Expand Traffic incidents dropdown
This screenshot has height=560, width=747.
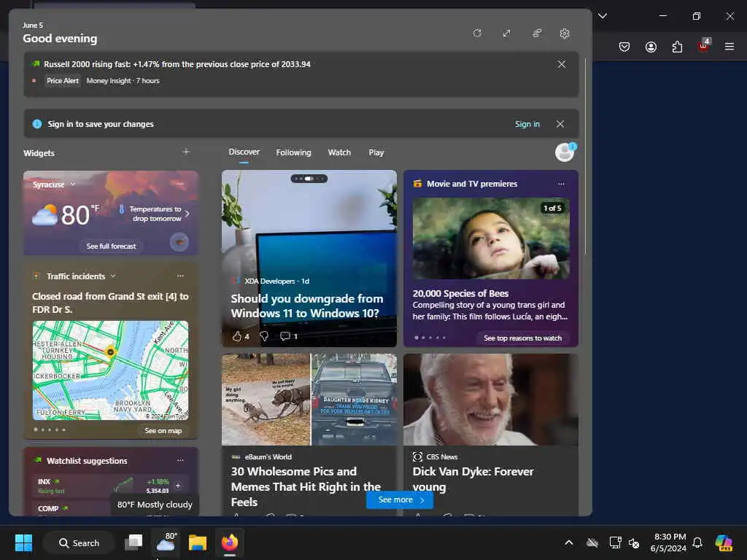click(113, 276)
